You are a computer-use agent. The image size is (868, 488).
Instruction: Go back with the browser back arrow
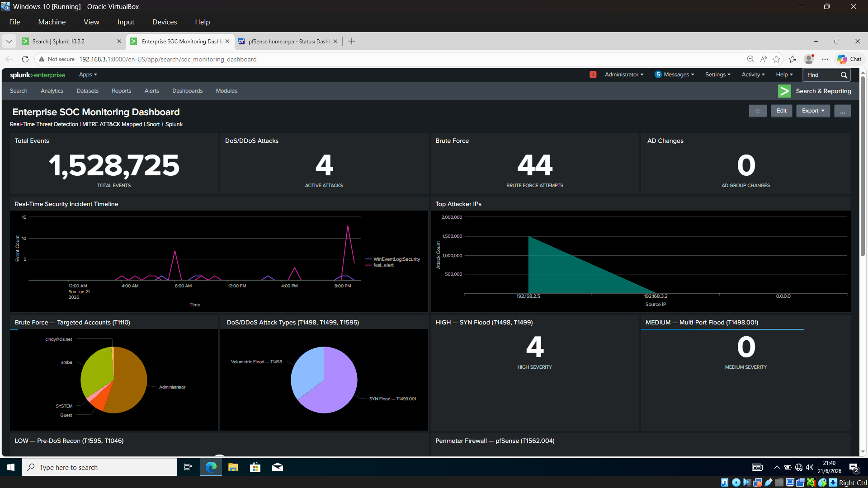click(x=9, y=59)
